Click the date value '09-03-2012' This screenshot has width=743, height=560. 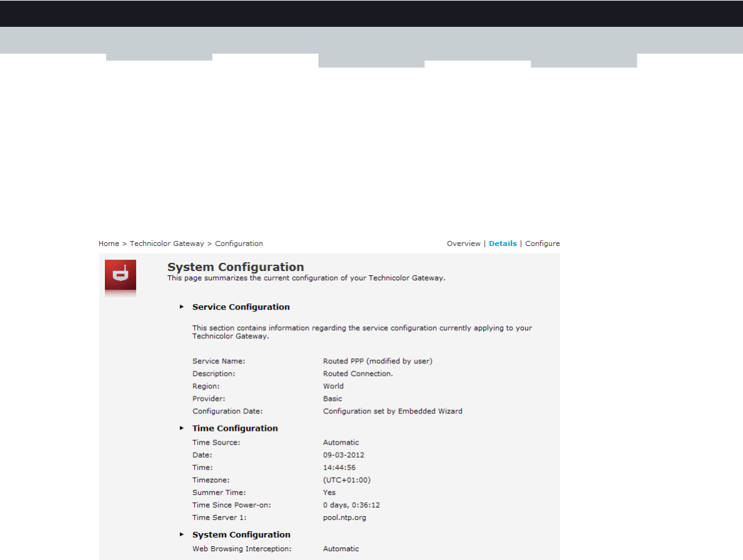pos(343,455)
